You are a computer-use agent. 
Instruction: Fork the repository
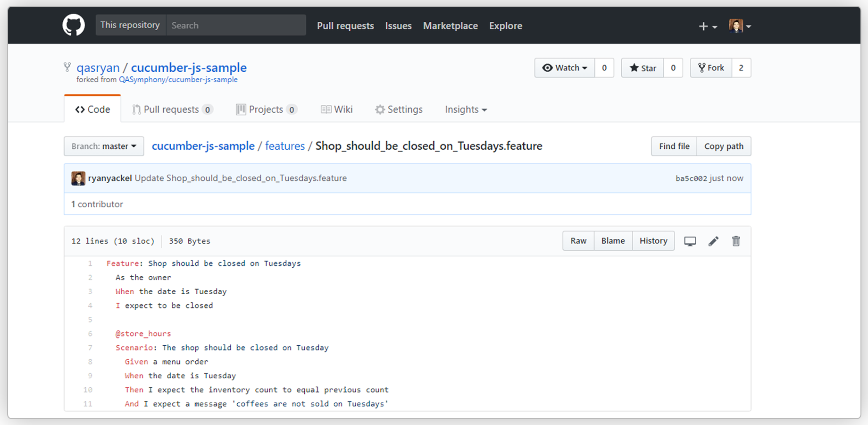711,68
